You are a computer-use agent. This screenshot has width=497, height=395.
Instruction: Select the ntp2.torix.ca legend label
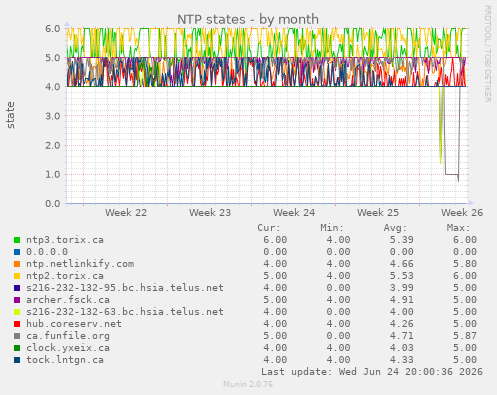[65, 276]
